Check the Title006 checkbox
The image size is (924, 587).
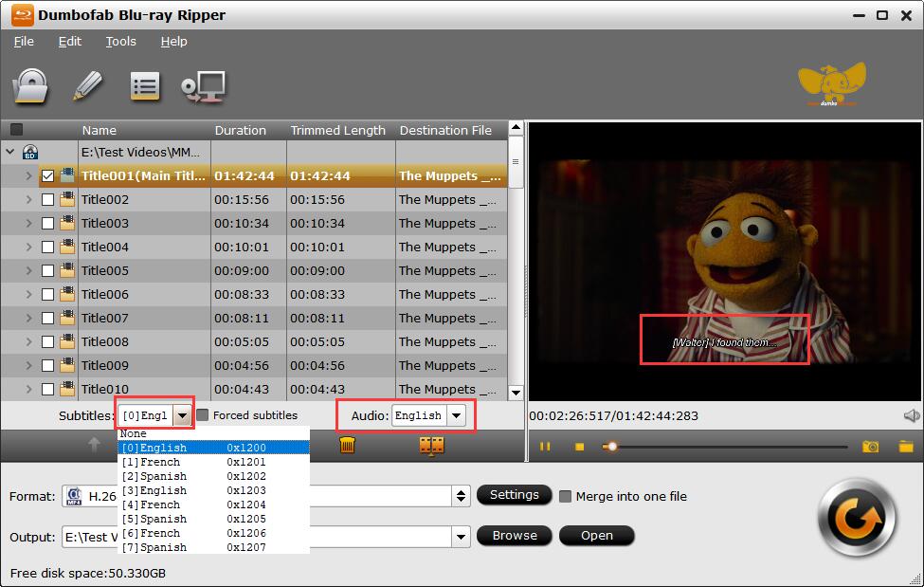pos(47,294)
